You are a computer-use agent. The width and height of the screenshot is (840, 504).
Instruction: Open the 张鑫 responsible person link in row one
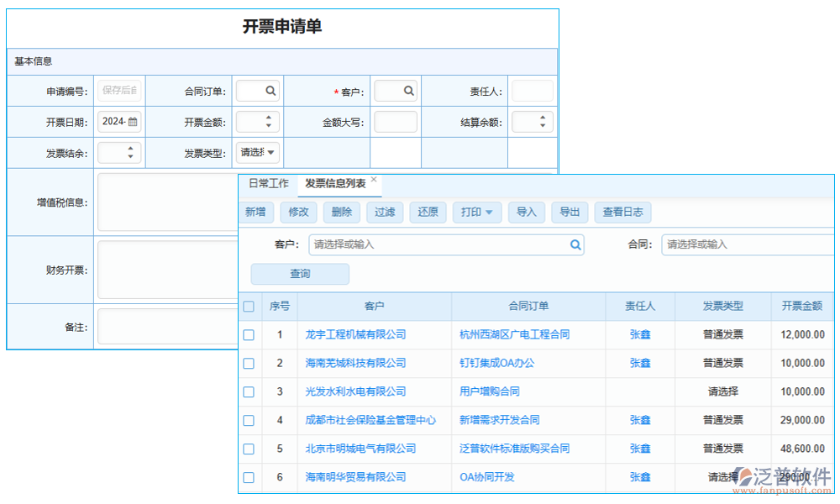(639, 334)
